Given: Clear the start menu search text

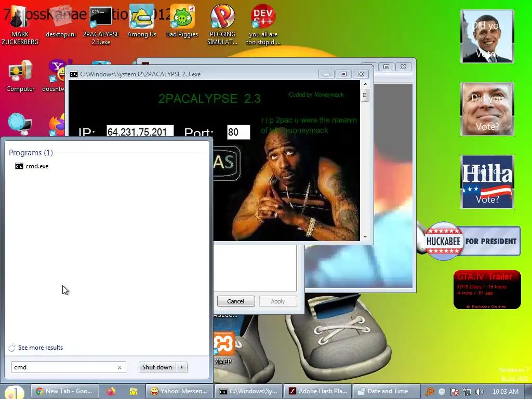Looking at the screenshot, I should click(120, 367).
